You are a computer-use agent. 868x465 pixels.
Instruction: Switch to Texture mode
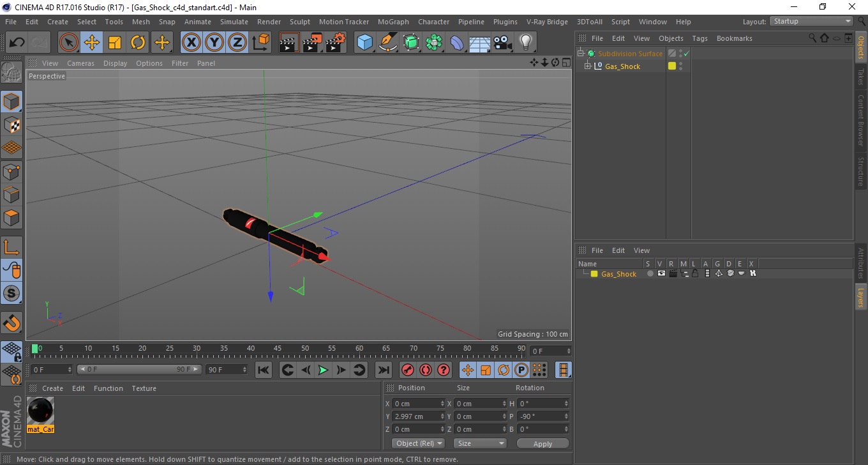11,125
